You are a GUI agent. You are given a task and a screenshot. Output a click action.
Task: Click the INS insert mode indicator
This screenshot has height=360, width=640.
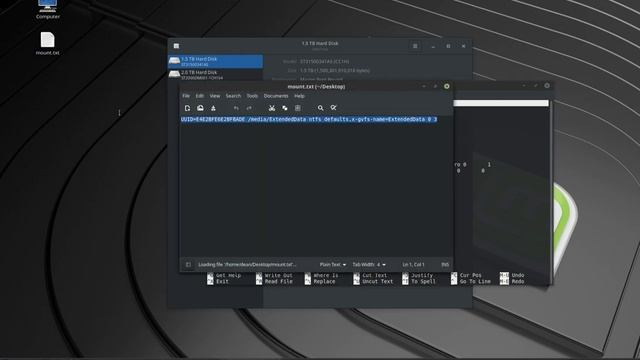click(x=444, y=264)
